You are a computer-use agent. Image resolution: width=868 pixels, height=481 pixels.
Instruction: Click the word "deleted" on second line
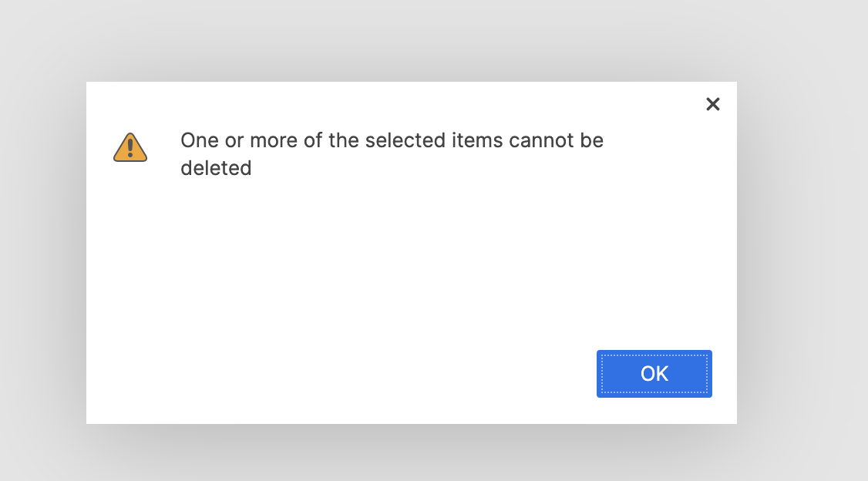coord(216,168)
